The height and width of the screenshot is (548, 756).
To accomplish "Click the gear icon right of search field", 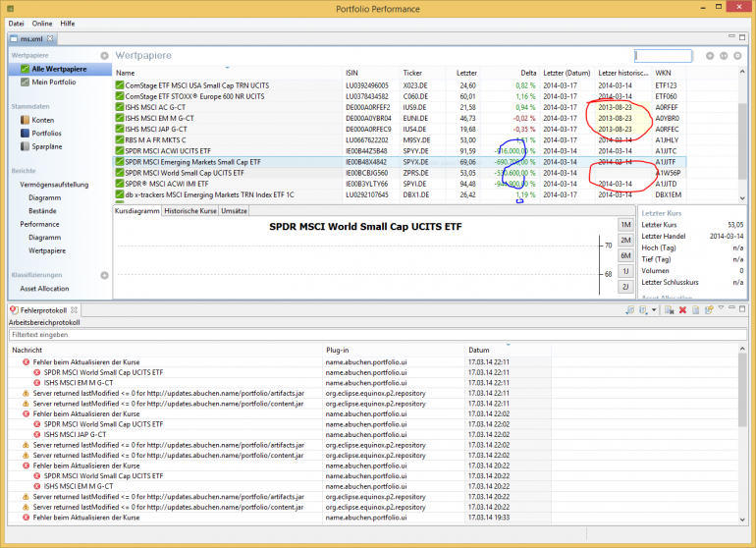I will point(737,56).
